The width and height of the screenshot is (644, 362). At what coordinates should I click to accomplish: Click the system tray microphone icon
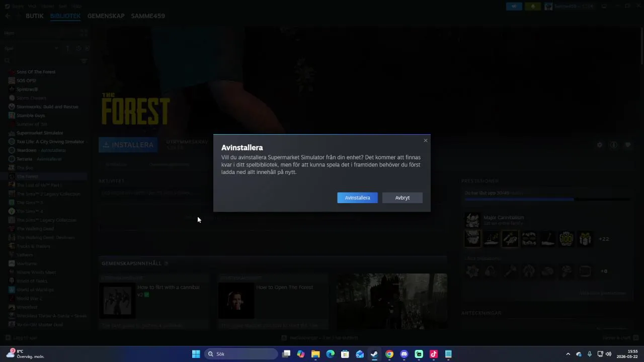tap(590, 354)
